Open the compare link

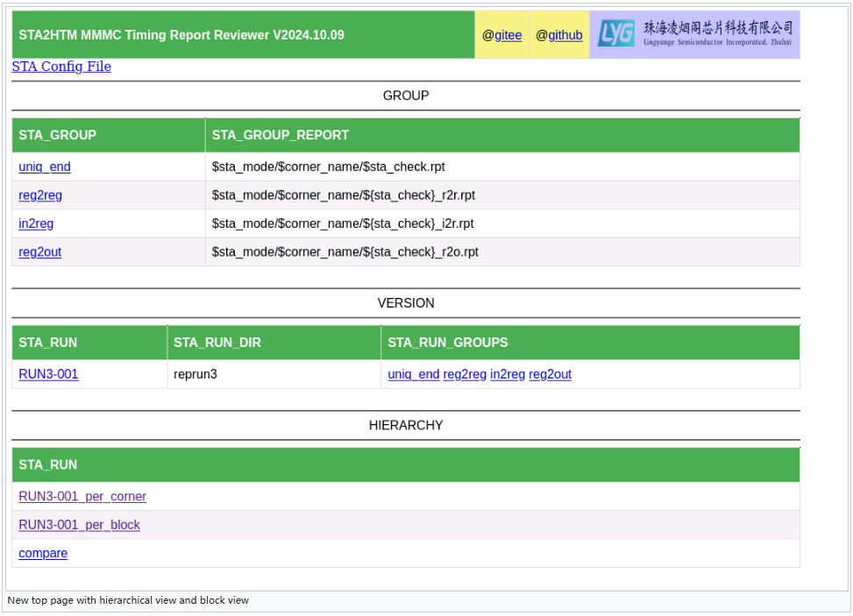[x=43, y=553]
